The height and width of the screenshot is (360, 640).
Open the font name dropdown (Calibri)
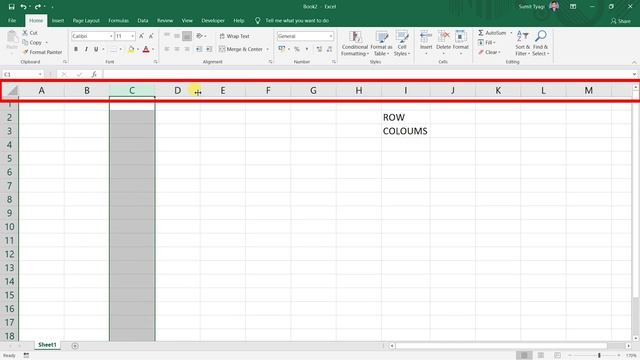111,36
